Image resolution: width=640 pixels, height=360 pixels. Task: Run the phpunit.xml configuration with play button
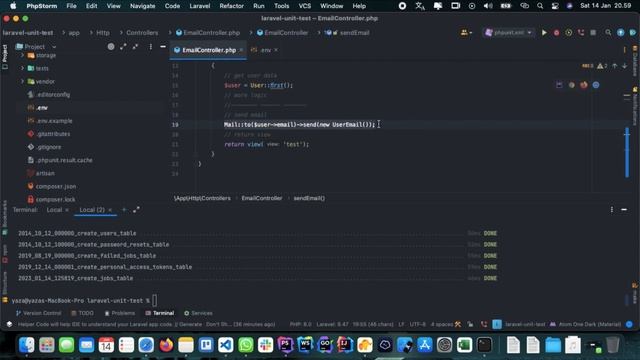click(544, 33)
